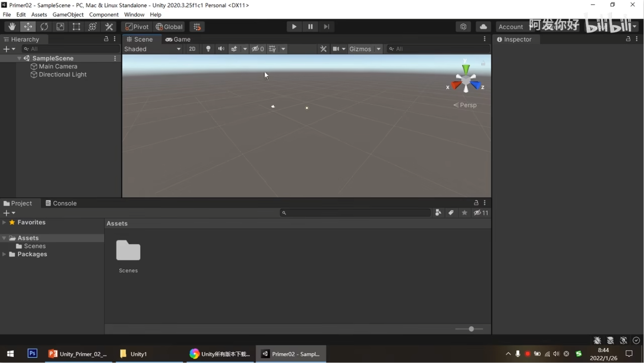Toggle scene effects like skybox
Image resolution: width=644 pixels, height=363 pixels.
pyautogui.click(x=234, y=49)
